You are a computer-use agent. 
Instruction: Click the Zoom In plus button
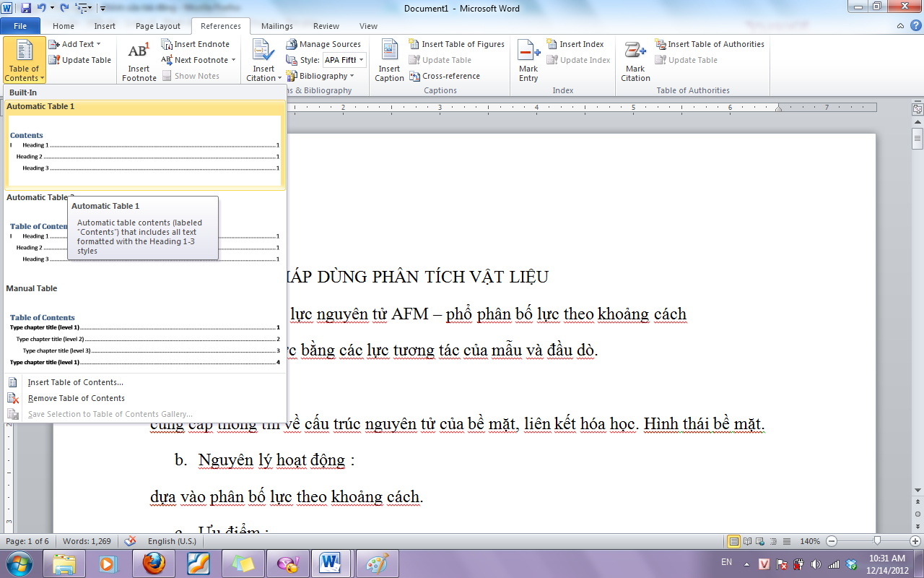915,541
